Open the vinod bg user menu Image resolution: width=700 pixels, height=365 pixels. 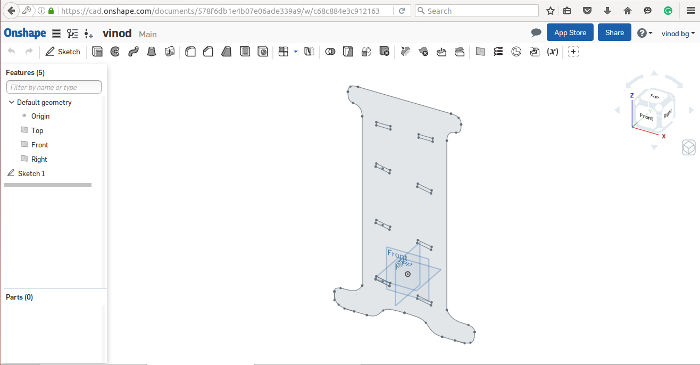(678, 33)
